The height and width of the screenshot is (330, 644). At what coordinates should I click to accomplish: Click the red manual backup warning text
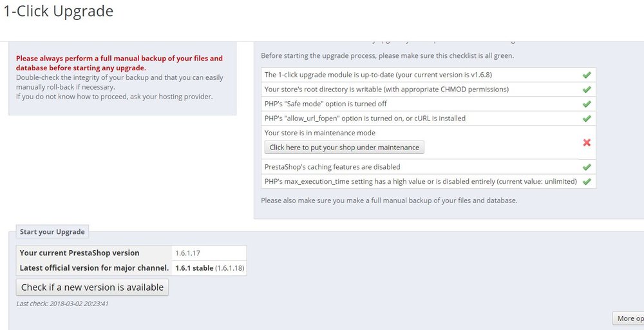[119, 63]
